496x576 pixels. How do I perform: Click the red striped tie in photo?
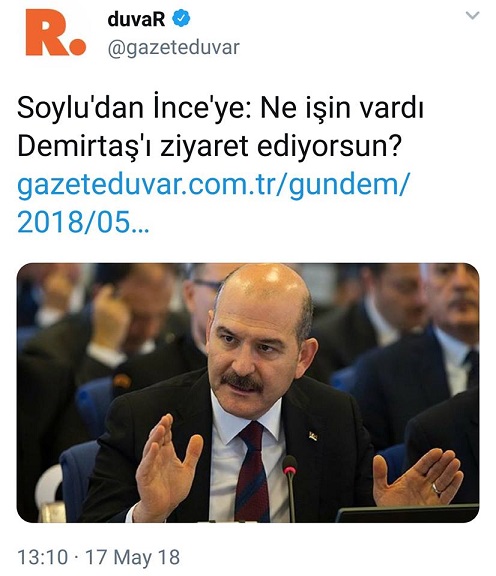coord(252,473)
